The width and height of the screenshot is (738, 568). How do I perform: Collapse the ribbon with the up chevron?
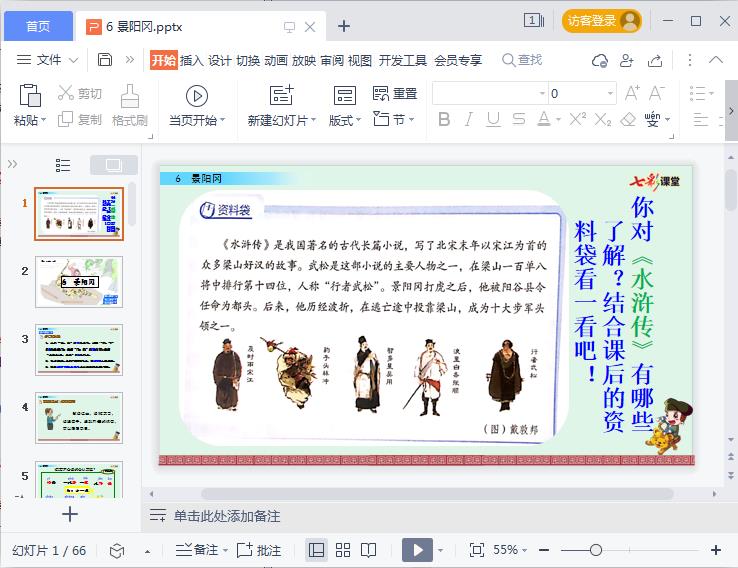tap(716, 59)
